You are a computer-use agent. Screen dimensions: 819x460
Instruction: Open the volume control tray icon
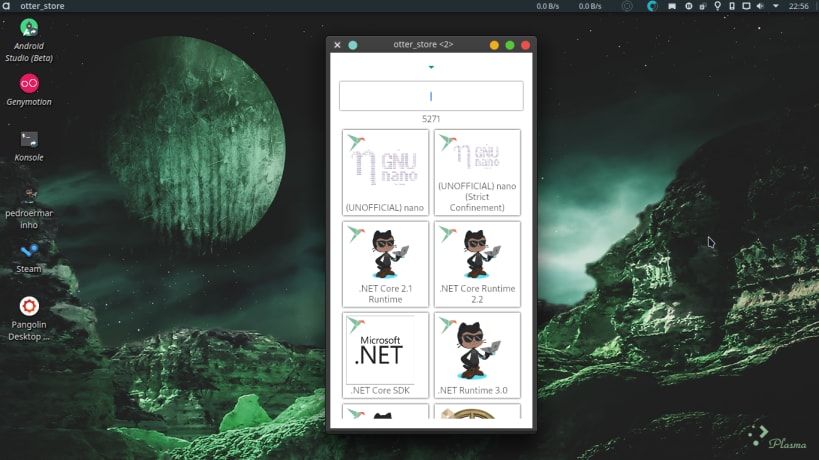point(760,6)
